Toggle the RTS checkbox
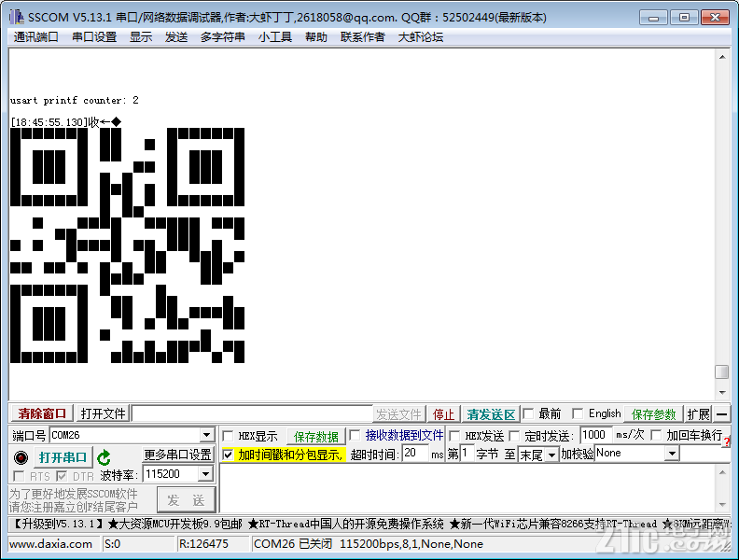 19,476
